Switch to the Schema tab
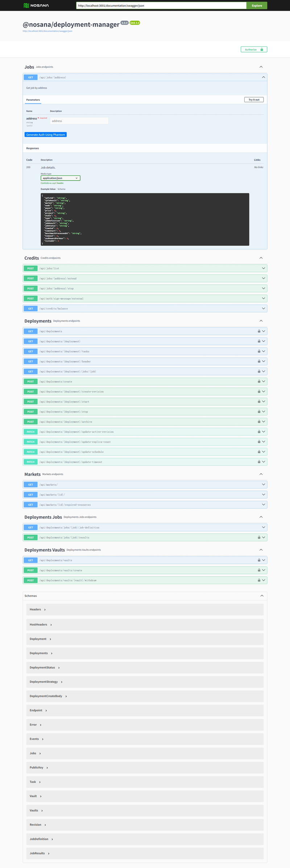Screen dimensions: 290x868 (62, 189)
